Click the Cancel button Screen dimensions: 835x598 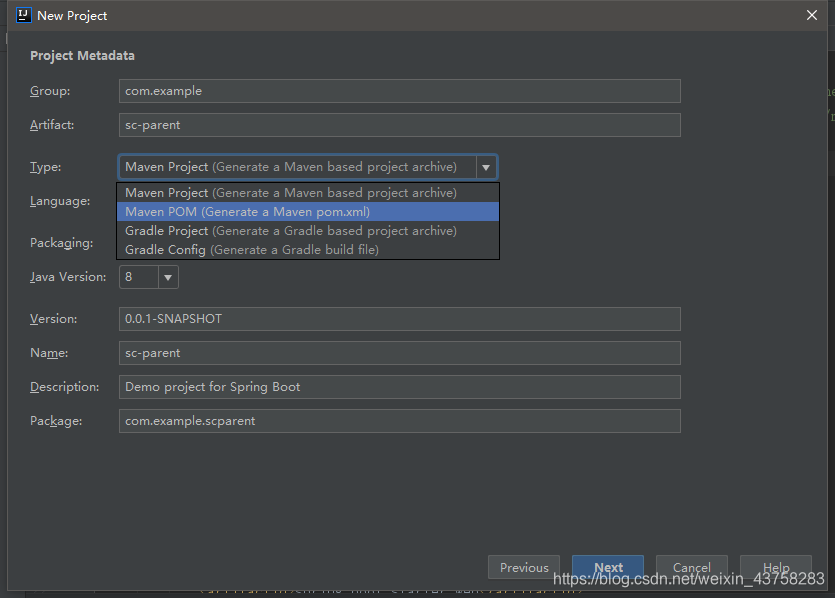(x=692, y=568)
